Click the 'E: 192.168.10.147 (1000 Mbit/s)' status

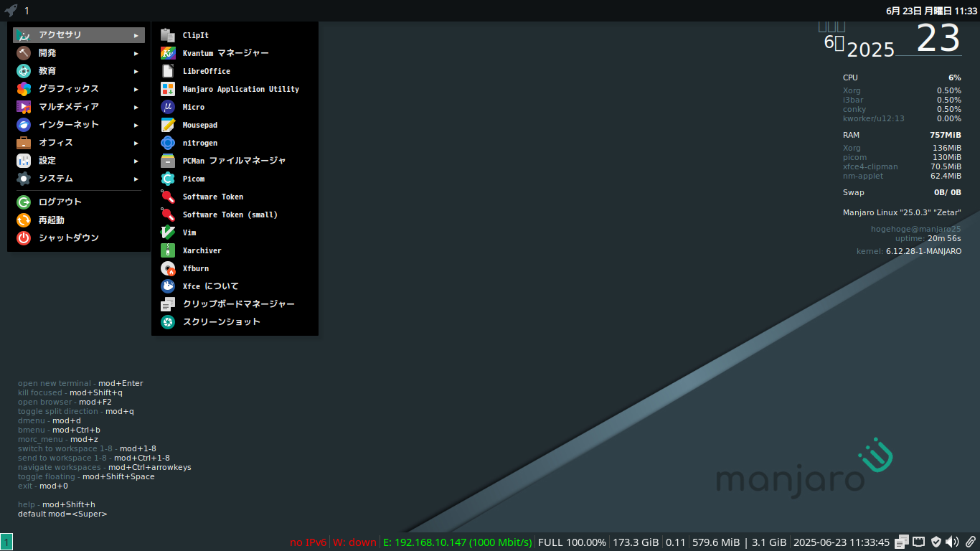(458, 542)
